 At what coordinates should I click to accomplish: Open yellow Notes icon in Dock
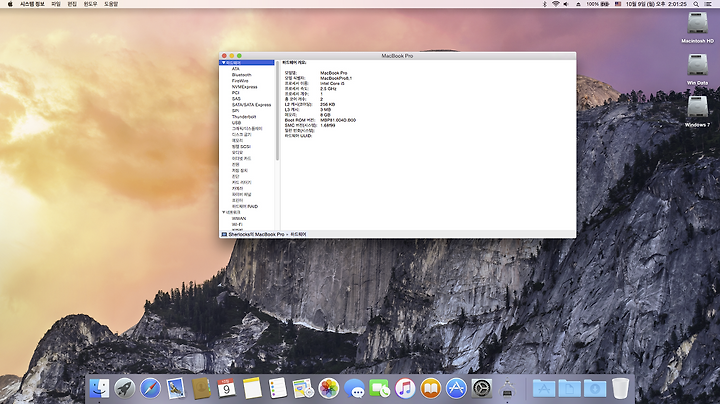(252, 388)
